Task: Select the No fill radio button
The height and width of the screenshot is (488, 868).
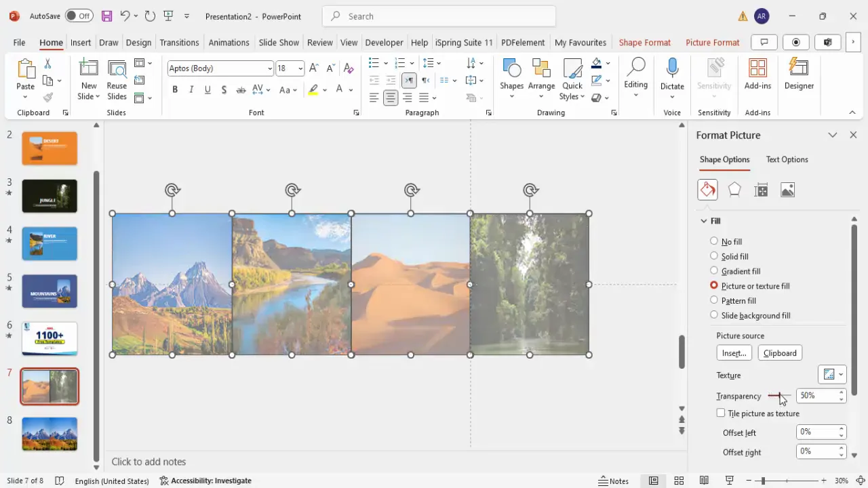Action: [x=713, y=241]
